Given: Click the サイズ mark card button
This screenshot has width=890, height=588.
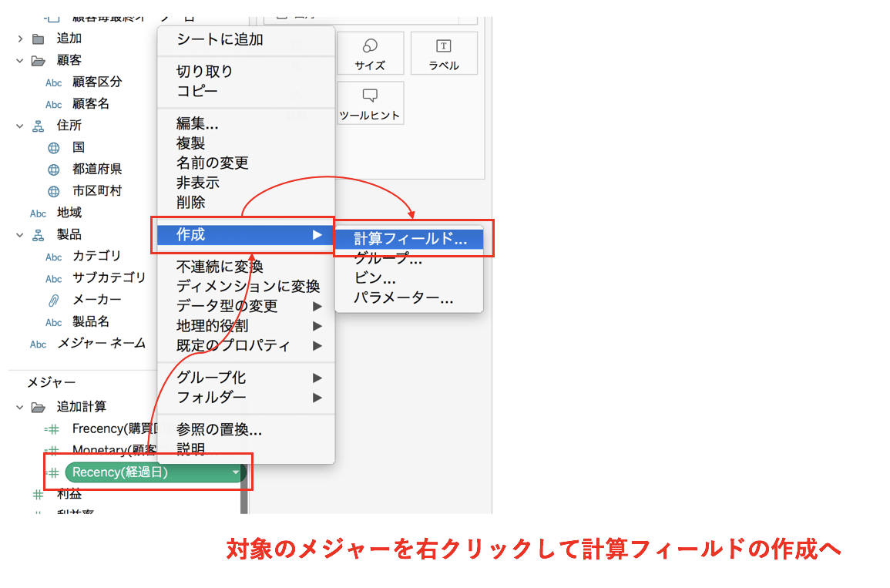Looking at the screenshot, I should [x=370, y=53].
